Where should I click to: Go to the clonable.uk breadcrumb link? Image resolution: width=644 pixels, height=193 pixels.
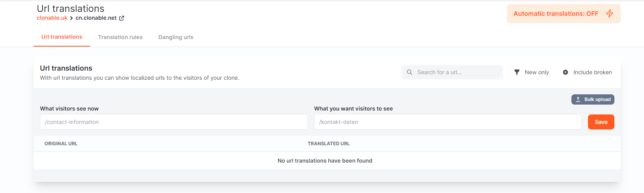[x=52, y=18]
